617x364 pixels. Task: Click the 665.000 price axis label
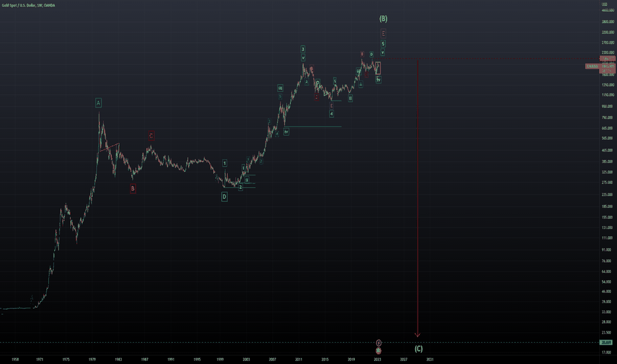click(x=607, y=128)
